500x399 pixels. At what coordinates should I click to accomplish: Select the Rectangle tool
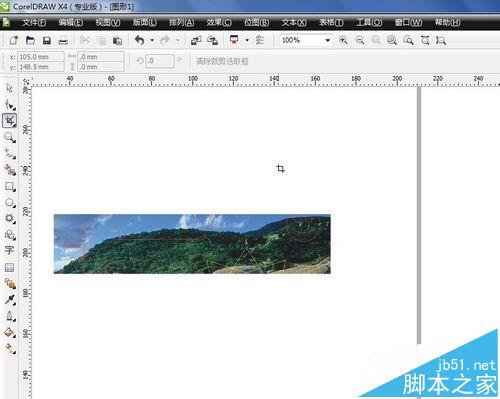[9, 186]
